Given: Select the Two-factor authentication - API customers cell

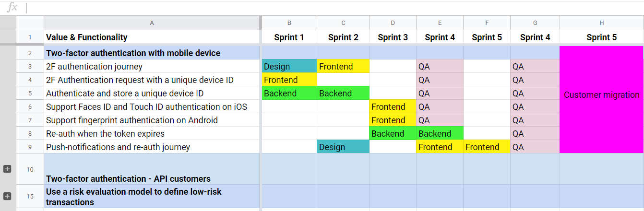Looking at the screenshot, I should click(152, 169).
